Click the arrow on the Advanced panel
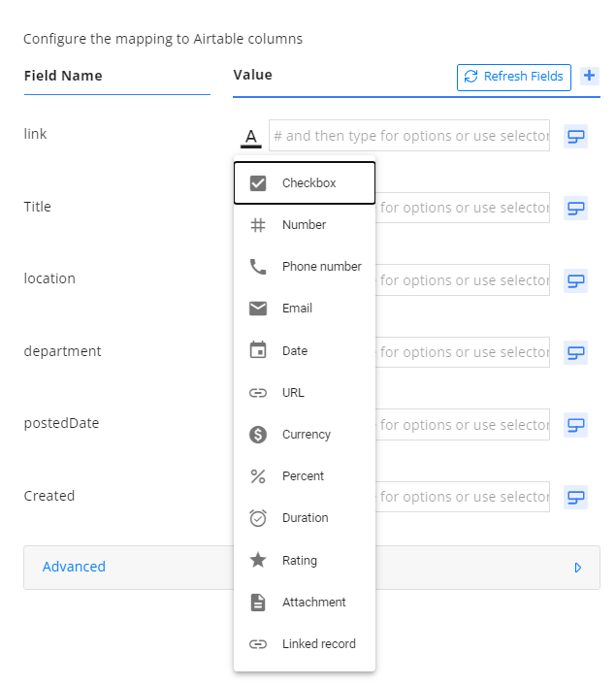Viewport: 616px width, 685px height. point(578,568)
